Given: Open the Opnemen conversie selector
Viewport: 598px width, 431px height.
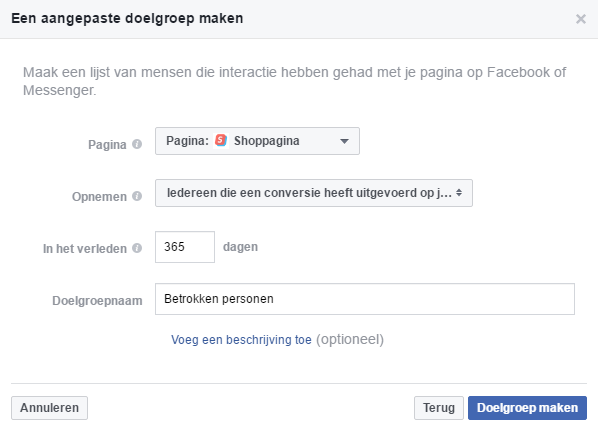Looking at the screenshot, I should click(x=313, y=193).
